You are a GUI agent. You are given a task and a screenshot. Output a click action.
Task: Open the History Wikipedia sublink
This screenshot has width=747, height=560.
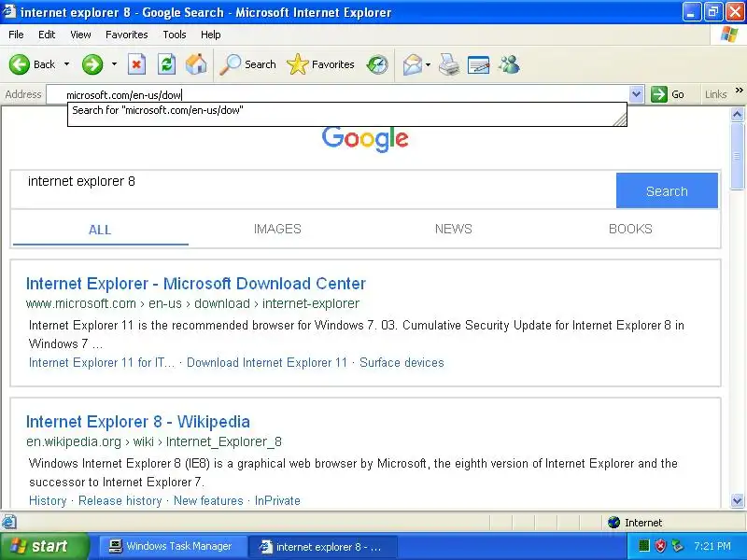pyautogui.click(x=48, y=500)
